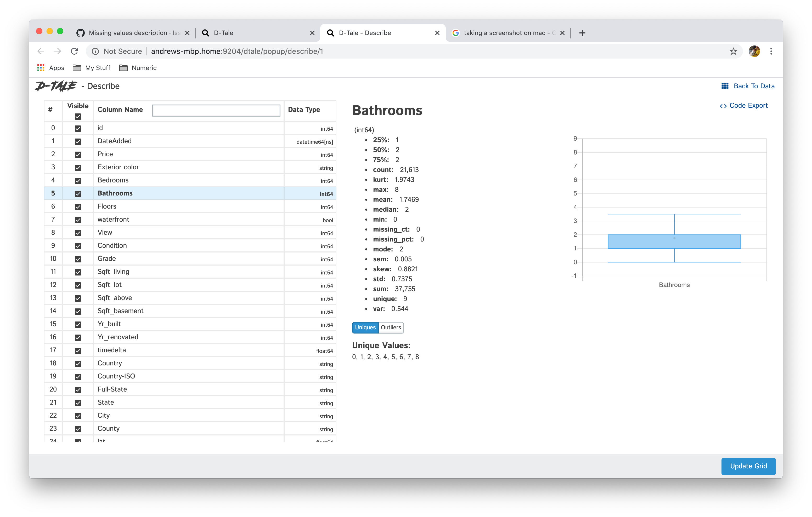Click the browser back arrow

click(41, 51)
